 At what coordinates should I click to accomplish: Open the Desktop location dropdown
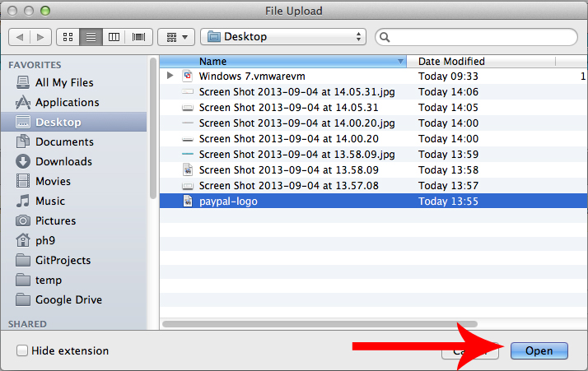[286, 37]
